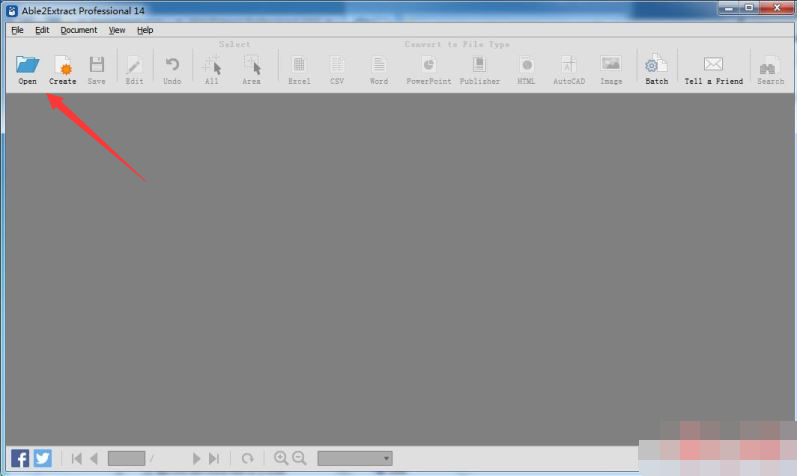This screenshot has width=797, height=476.
Task: Click the zoom in magnifier
Action: 281,458
